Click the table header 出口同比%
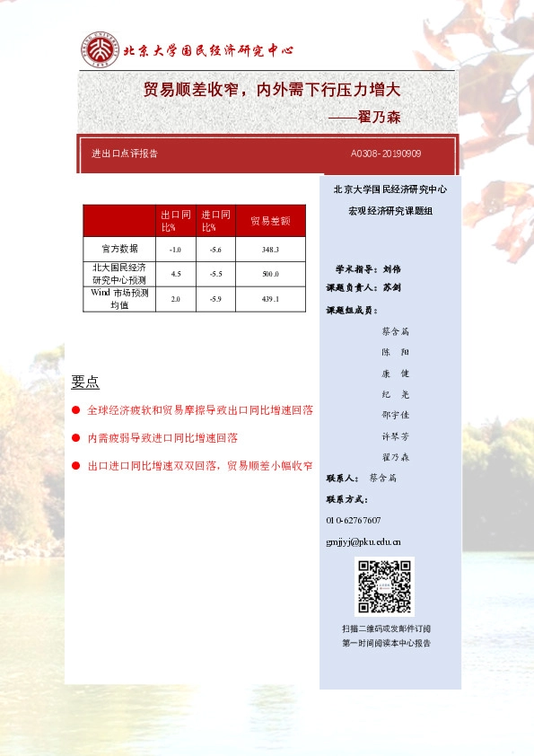The image size is (534, 756). pos(175,221)
